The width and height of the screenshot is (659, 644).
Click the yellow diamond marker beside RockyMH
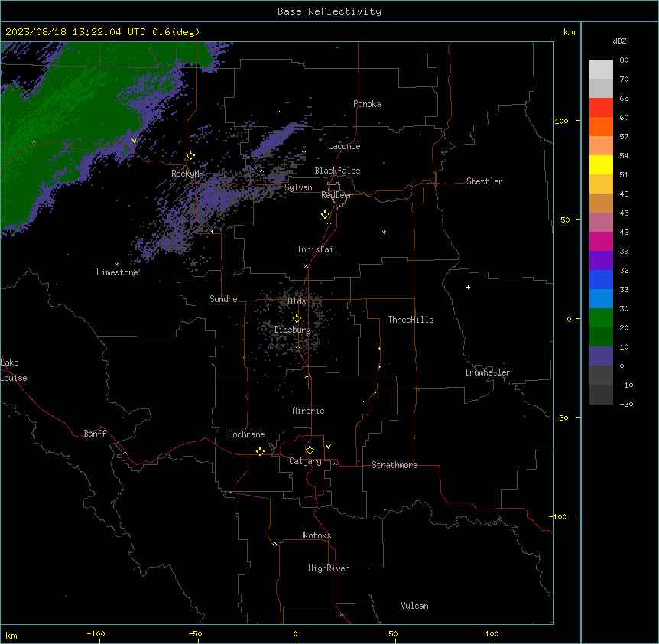[190, 156]
